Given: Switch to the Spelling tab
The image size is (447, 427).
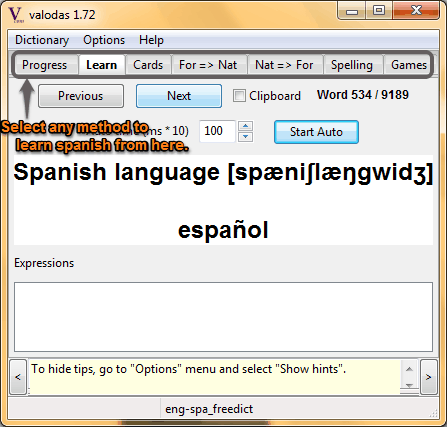Looking at the screenshot, I should 352,65.
